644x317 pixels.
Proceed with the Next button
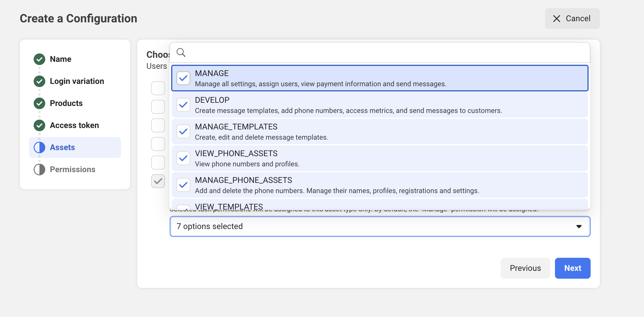573,268
